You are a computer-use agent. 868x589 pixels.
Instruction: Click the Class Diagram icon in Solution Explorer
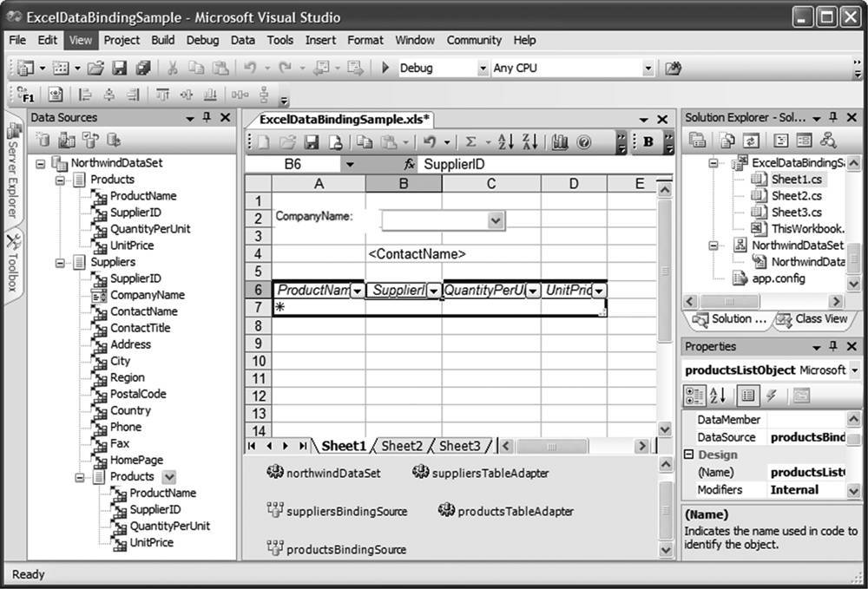click(x=828, y=141)
